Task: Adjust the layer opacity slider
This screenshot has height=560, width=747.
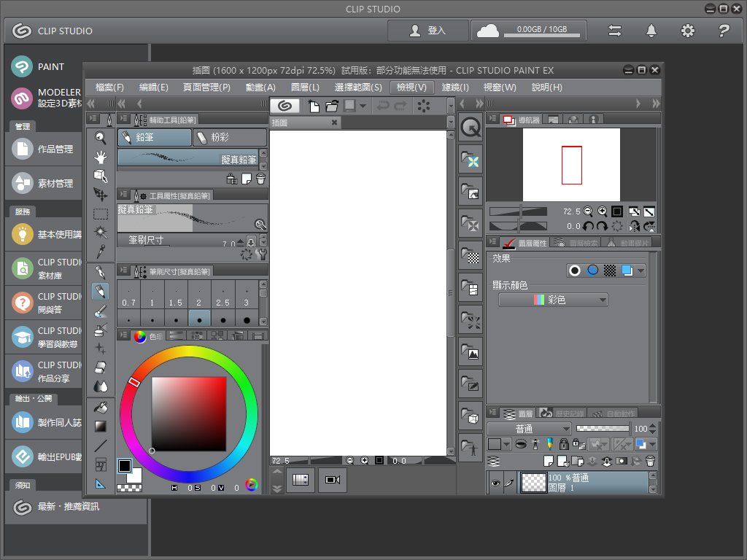Action: coord(603,429)
